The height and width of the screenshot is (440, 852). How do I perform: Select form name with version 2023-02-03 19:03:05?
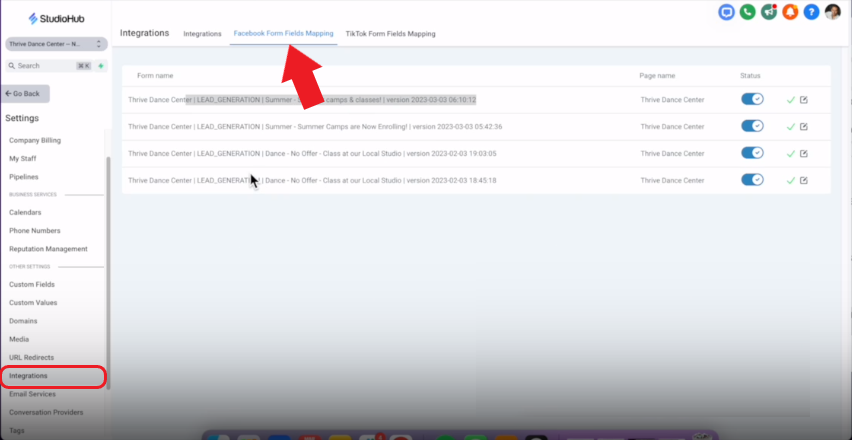click(312, 154)
